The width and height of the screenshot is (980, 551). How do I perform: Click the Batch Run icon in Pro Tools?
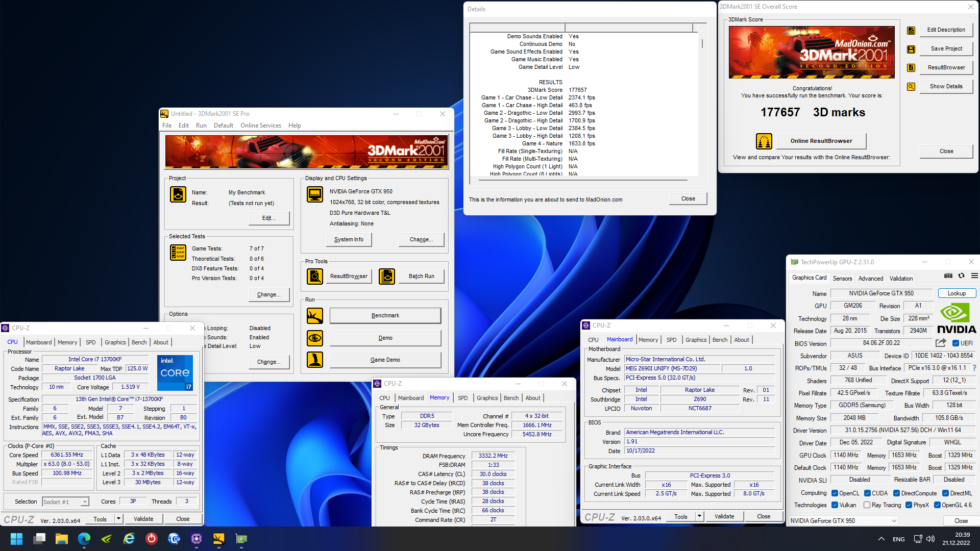[x=387, y=276]
